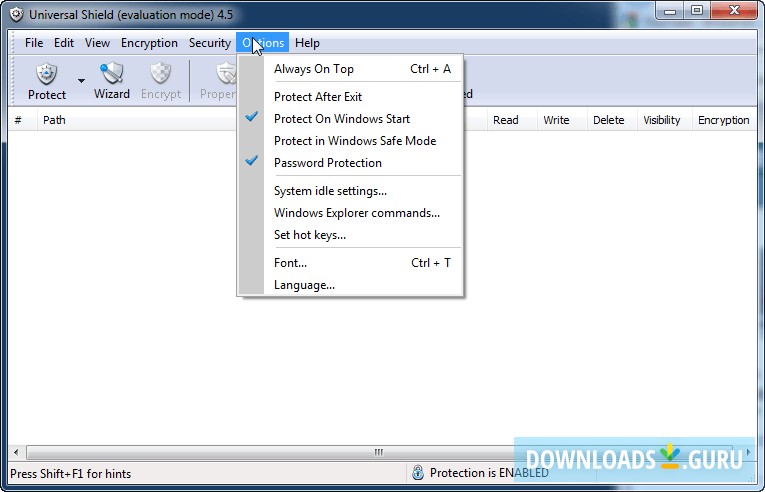Open the File menu
765x492 pixels.
click(x=34, y=43)
